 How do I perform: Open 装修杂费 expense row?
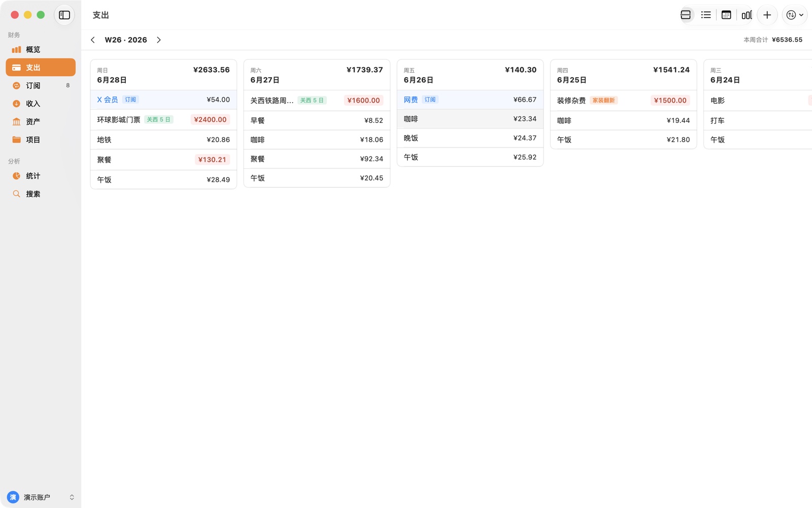[623, 100]
